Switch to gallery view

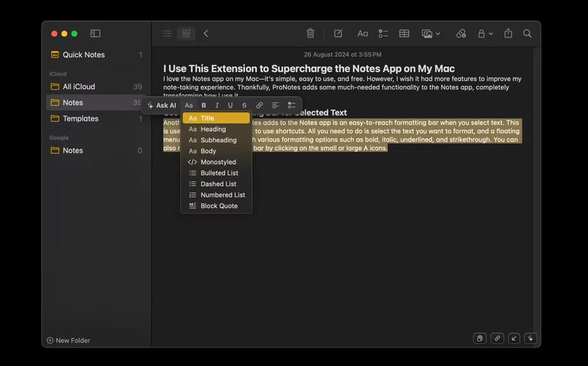click(186, 33)
